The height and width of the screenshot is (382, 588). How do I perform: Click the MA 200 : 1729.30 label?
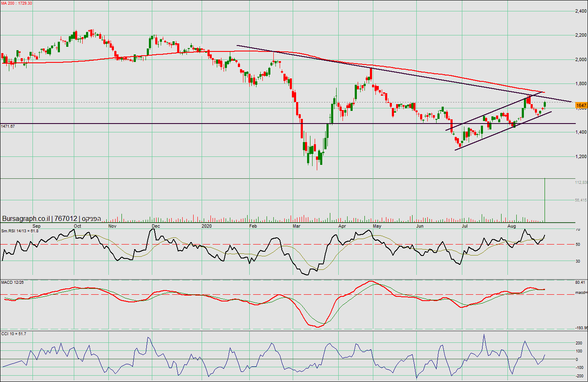coord(16,3)
